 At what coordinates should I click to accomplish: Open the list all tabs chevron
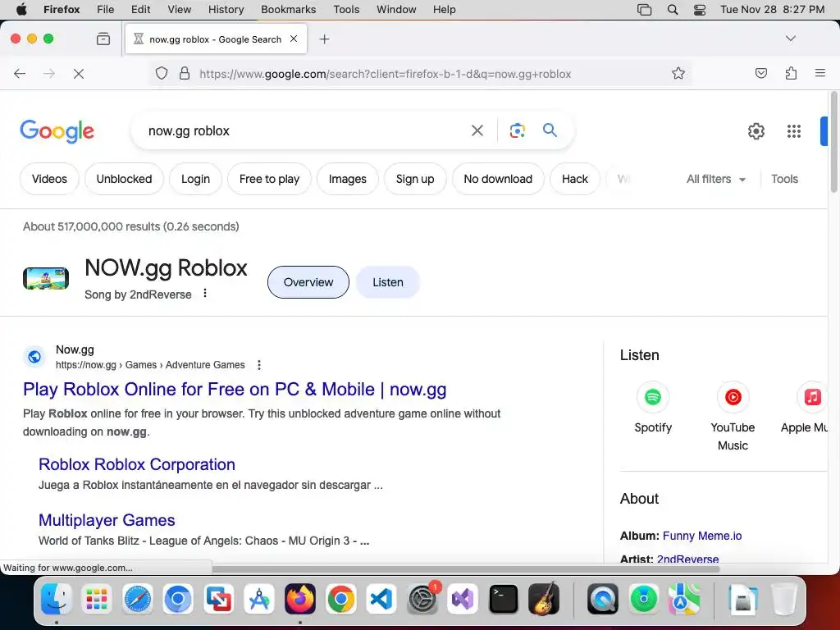tap(790, 39)
